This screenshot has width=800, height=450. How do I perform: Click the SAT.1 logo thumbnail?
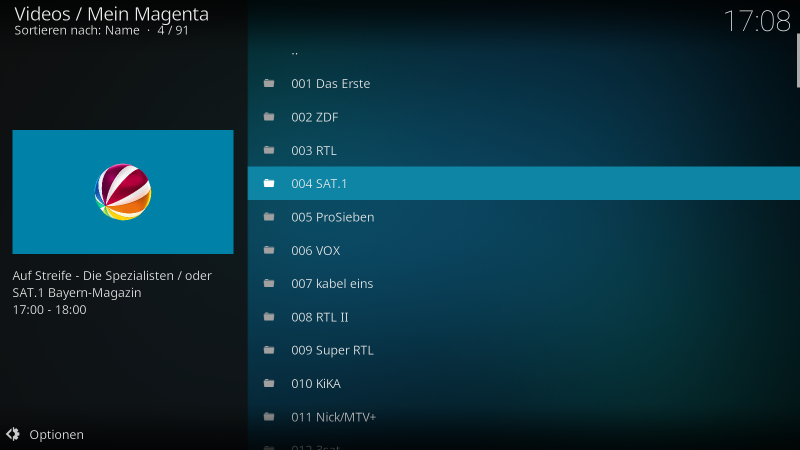coord(123,192)
